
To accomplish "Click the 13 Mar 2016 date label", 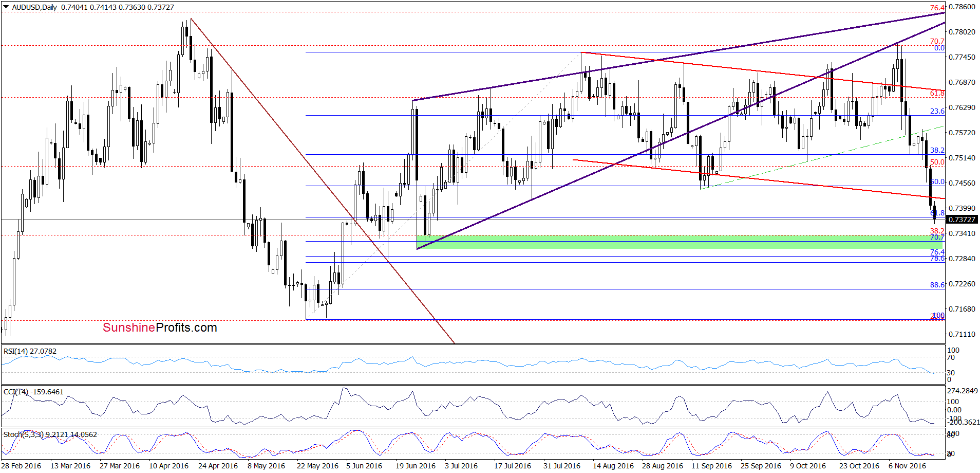I will click(70, 466).
